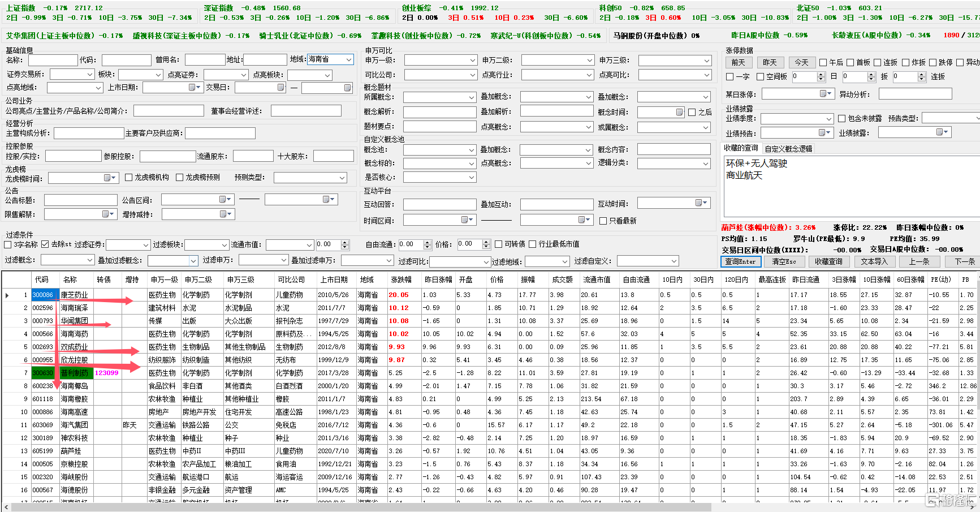This screenshot has height=512, width=980.
Task: Select saved query 环保+无人驾驶
Action: coord(757,164)
